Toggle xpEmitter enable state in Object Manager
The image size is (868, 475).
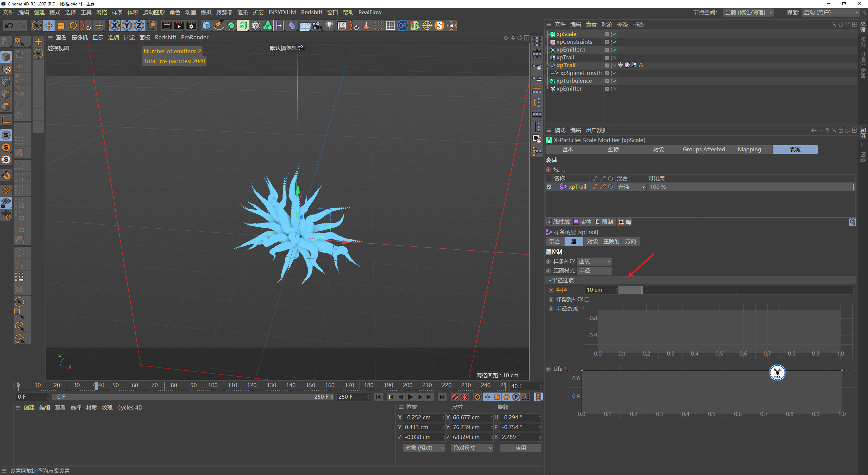tap(615, 89)
